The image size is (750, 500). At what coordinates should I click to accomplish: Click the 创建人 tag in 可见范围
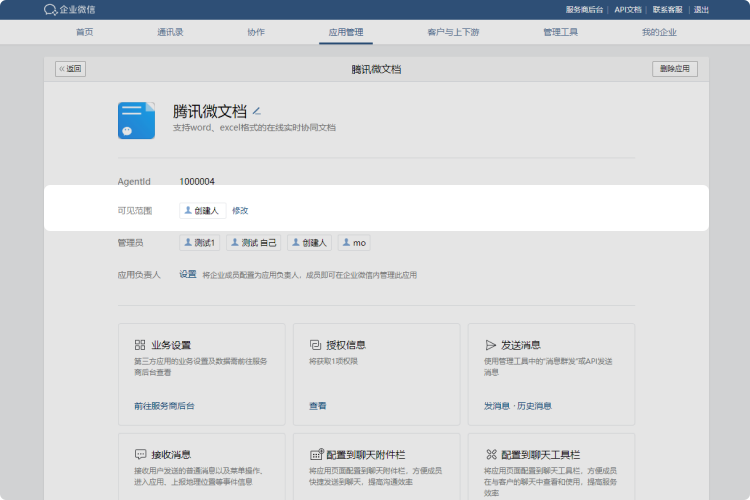(202, 211)
